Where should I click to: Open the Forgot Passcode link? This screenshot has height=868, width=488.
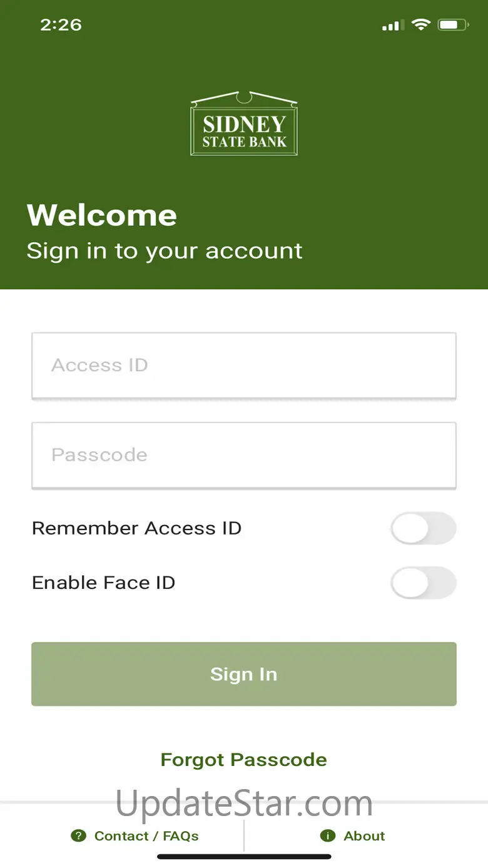click(x=244, y=760)
